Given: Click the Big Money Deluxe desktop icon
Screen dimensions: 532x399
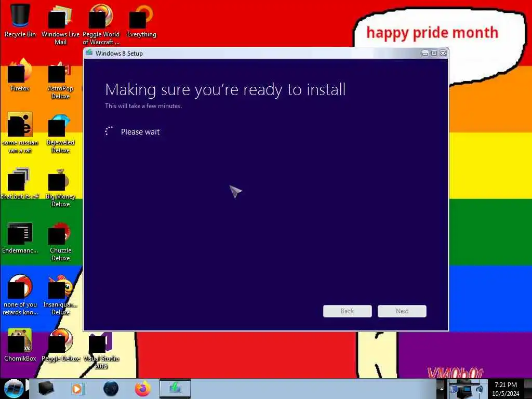Looking at the screenshot, I should (x=60, y=187).
